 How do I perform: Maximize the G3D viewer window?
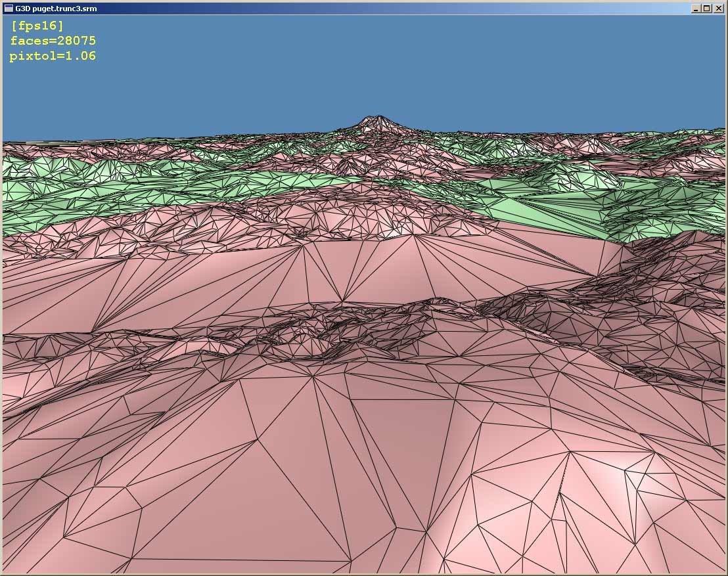[x=706, y=9]
